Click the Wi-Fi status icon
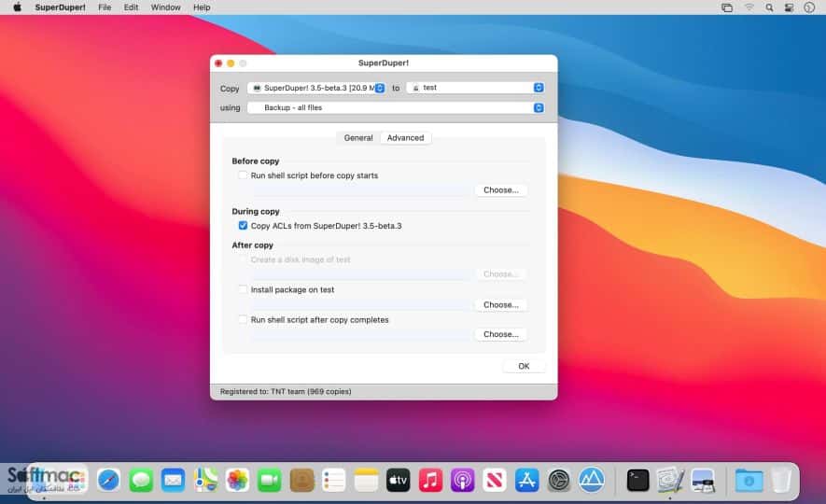Image resolution: width=826 pixels, height=504 pixels. 749,7
